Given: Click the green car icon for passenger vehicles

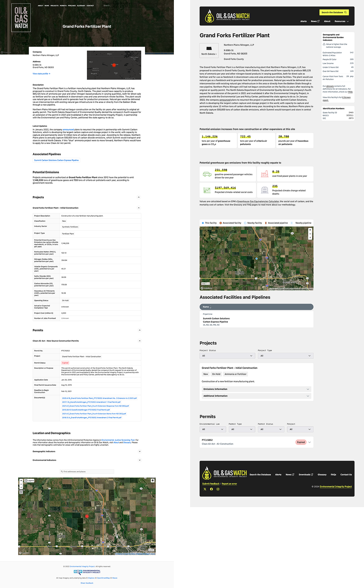Looking at the screenshot, I should point(207,174).
